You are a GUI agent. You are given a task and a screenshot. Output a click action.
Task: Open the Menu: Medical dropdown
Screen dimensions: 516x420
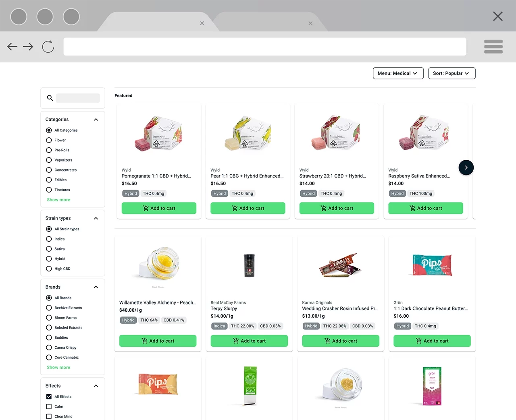(x=398, y=73)
